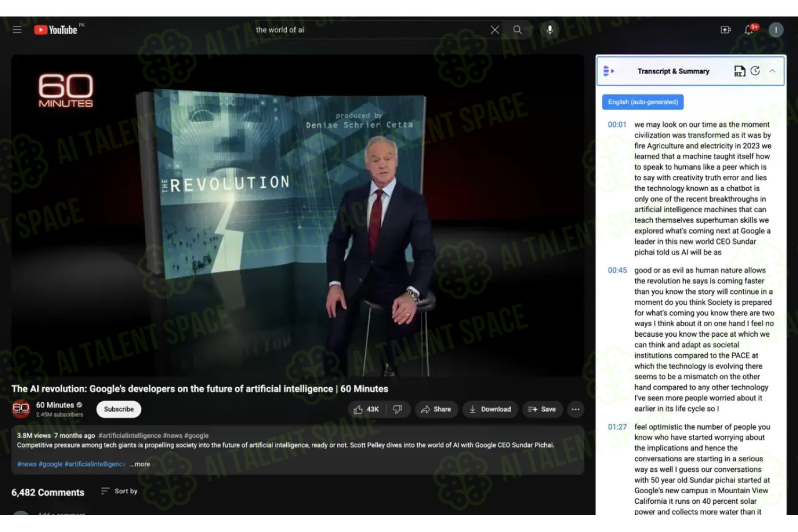Viewport: 798px width, 532px height.
Task: Open the three-dot more actions menu
Action: tap(576, 409)
